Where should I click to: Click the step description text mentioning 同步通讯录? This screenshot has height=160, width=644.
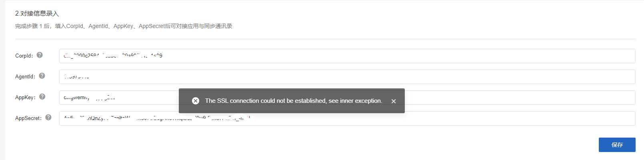pyautogui.click(x=124, y=26)
